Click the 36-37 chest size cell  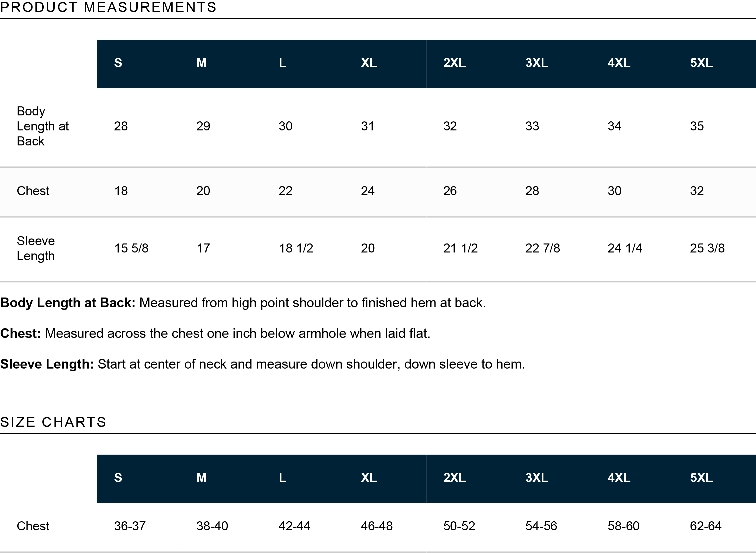coord(130,526)
